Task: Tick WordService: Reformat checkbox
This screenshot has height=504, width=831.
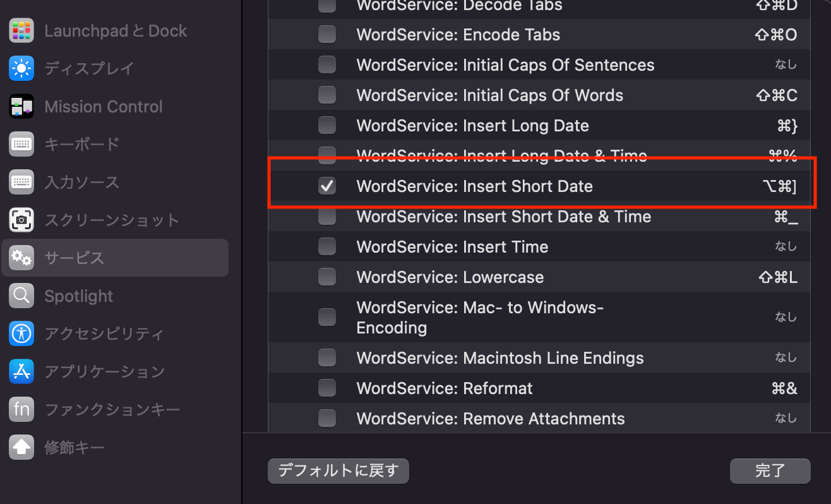Action: pyautogui.click(x=327, y=388)
